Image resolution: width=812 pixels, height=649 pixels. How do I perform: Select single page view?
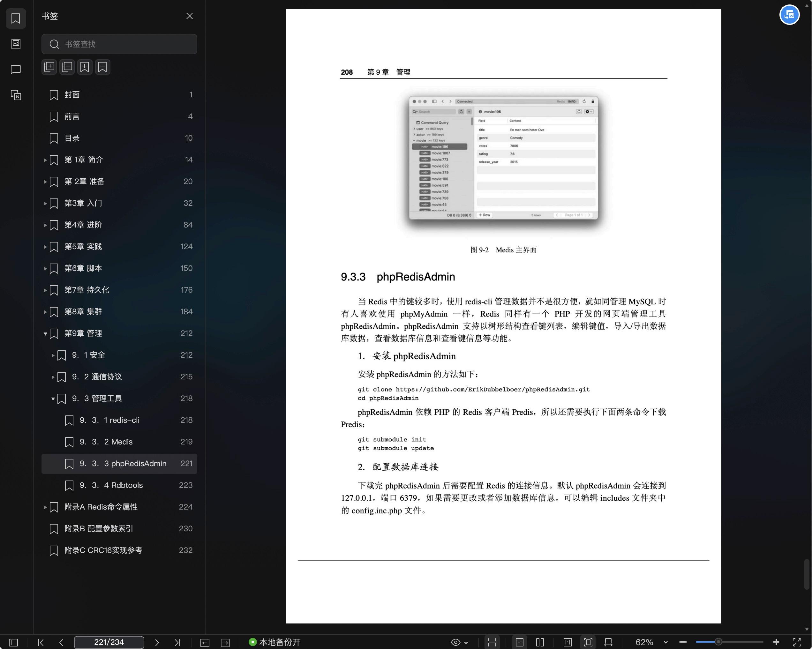pyautogui.click(x=519, y=642)
